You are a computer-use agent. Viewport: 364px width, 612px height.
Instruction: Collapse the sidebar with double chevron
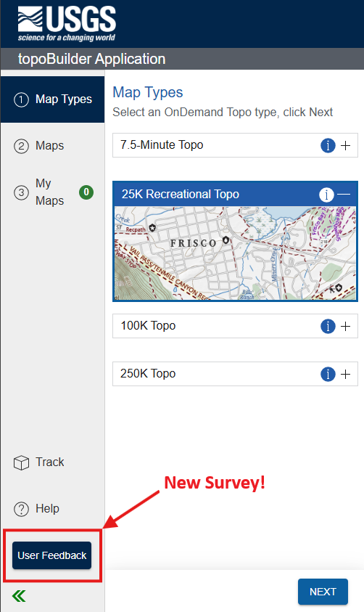[19, 596]
